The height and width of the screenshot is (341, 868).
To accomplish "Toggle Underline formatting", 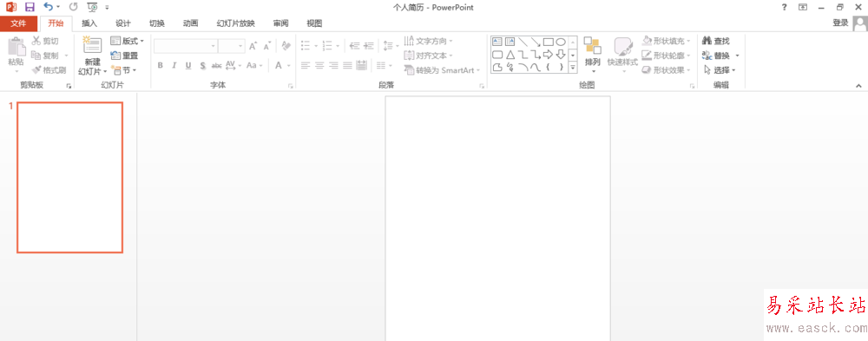I will (188, 65).
